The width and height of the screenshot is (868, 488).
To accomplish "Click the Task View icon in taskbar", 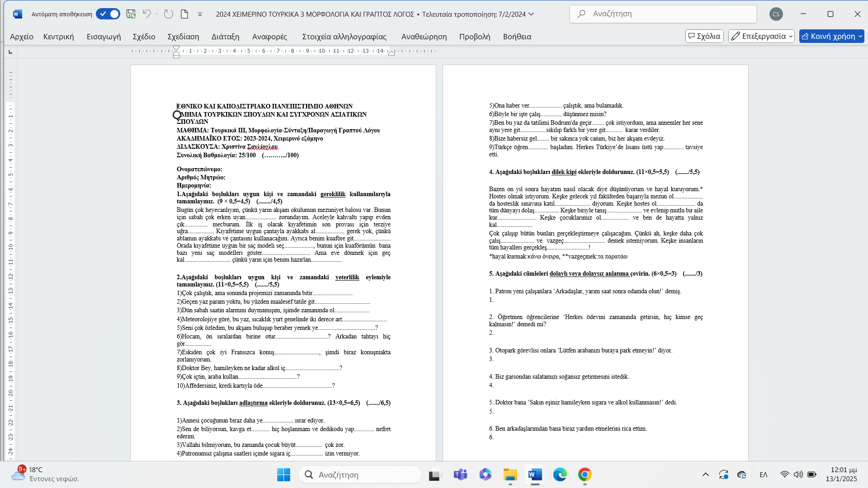I will [434, 475].
